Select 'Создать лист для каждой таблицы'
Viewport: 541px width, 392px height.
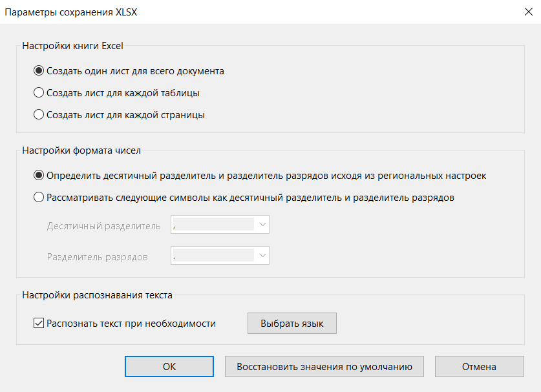point(39,92)
